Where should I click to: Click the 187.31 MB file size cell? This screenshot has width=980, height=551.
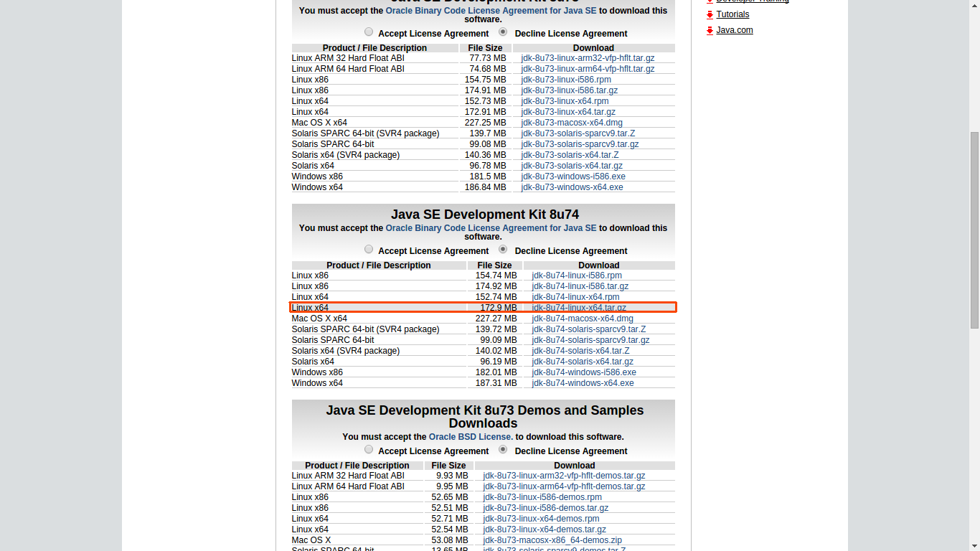click(x=496, y=383)
